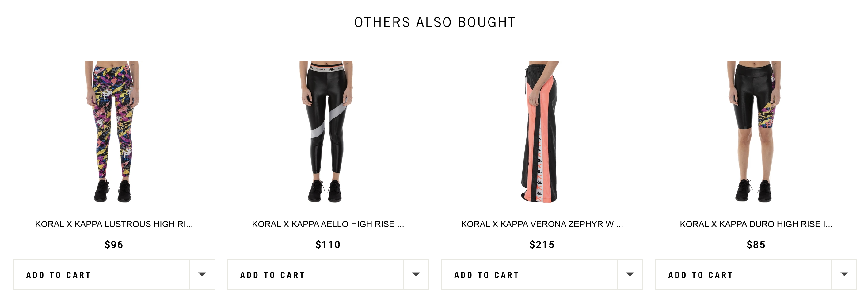
Task: Click the $215 price label
Action: pyautogui.click(x=542, y=245)
